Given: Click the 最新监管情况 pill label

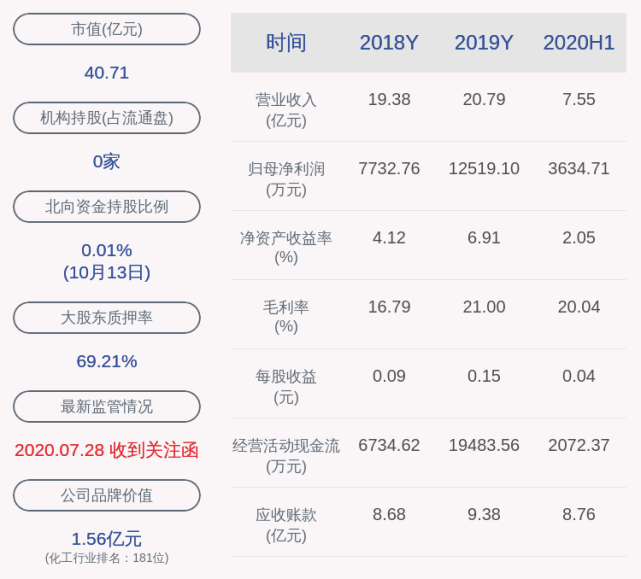Looking at the screenshot, I should pyautogui.click(x=107, y=406).
